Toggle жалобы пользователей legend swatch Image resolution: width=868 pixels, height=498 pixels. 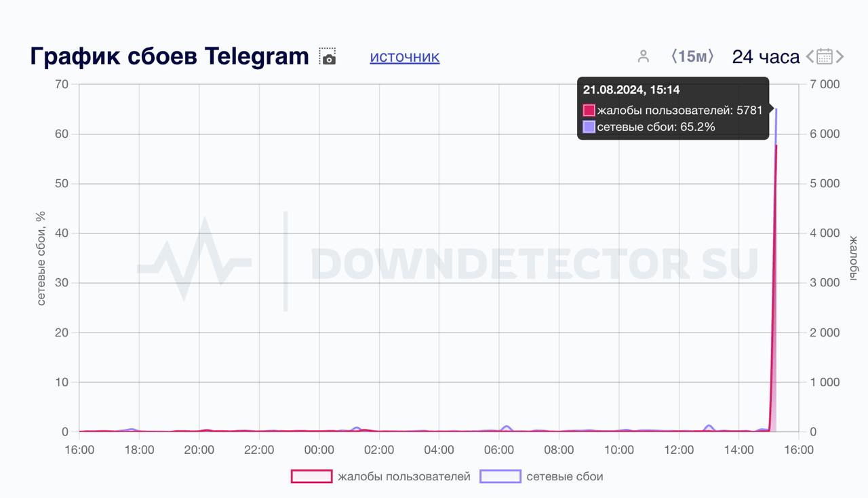tap(311, 476)
